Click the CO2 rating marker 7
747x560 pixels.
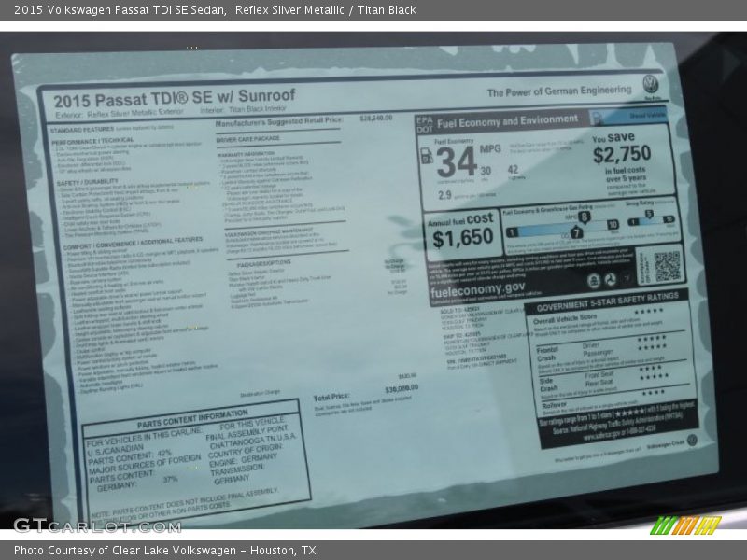(x=576, y=232)
